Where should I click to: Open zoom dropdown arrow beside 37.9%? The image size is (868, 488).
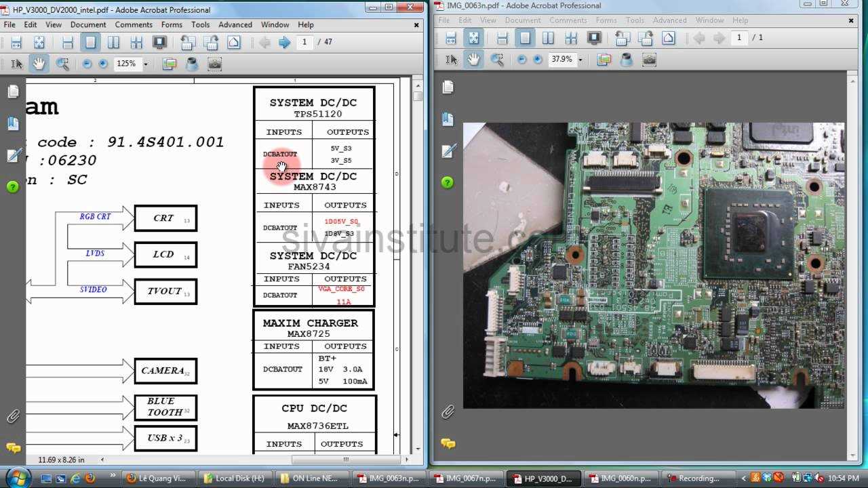[580, 60]
